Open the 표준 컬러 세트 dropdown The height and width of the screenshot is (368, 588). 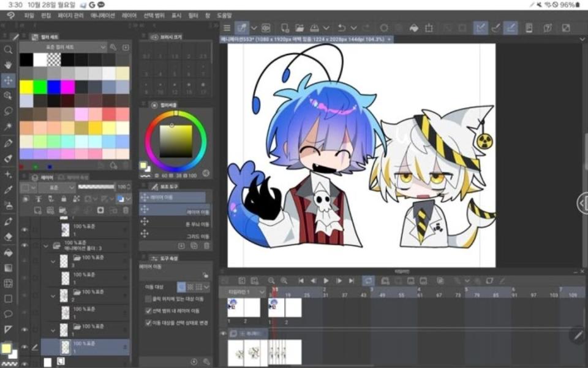(x=62, y=47)
